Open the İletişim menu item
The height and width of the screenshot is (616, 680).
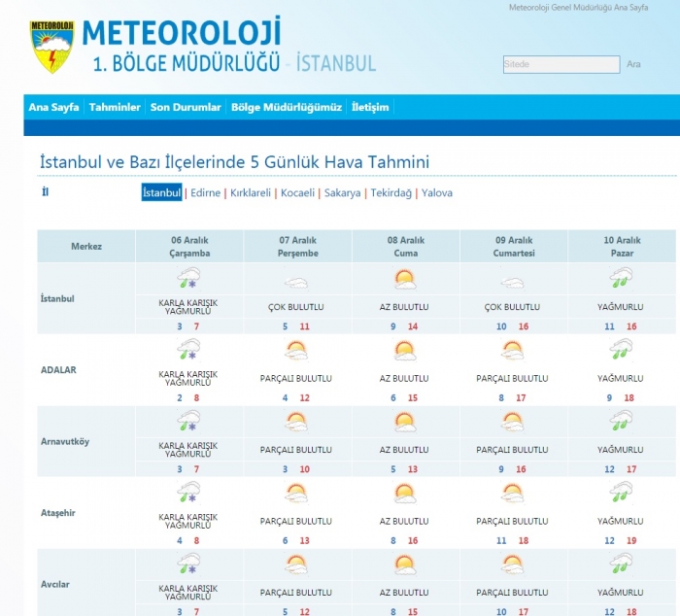pyautogui.click(x=370, y=107)
